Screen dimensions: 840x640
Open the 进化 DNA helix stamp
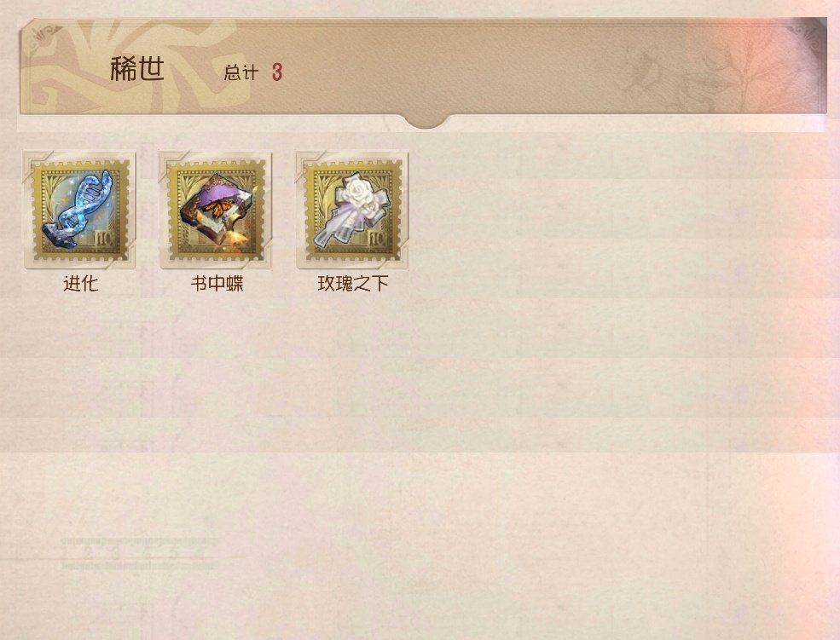point(79,210)
